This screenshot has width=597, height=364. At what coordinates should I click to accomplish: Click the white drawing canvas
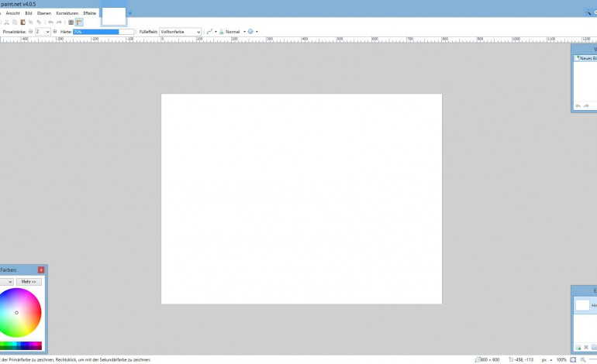pos(302,199)
